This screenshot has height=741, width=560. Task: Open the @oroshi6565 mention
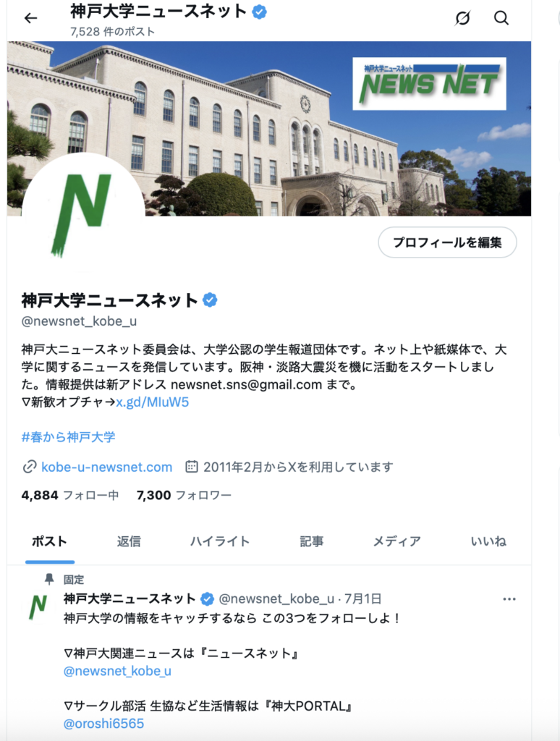(103, 724)
